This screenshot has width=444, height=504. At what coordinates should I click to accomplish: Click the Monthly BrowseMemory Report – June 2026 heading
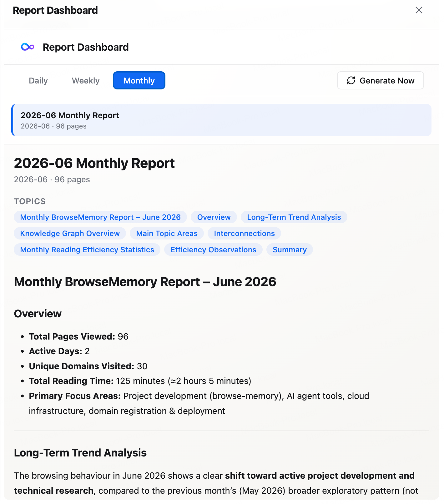[x=145, y=282]
